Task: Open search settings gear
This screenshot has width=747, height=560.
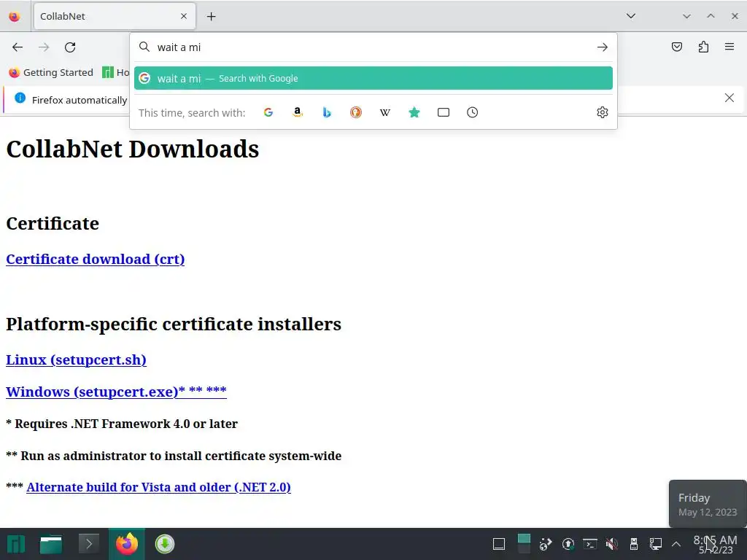Action: coord(602,112)
